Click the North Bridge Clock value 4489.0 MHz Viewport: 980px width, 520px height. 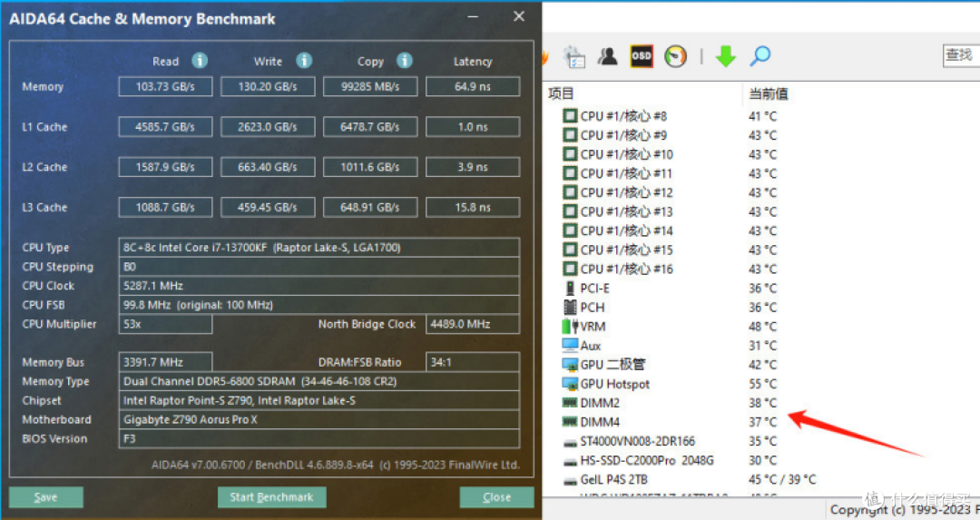tap(473, 324)
